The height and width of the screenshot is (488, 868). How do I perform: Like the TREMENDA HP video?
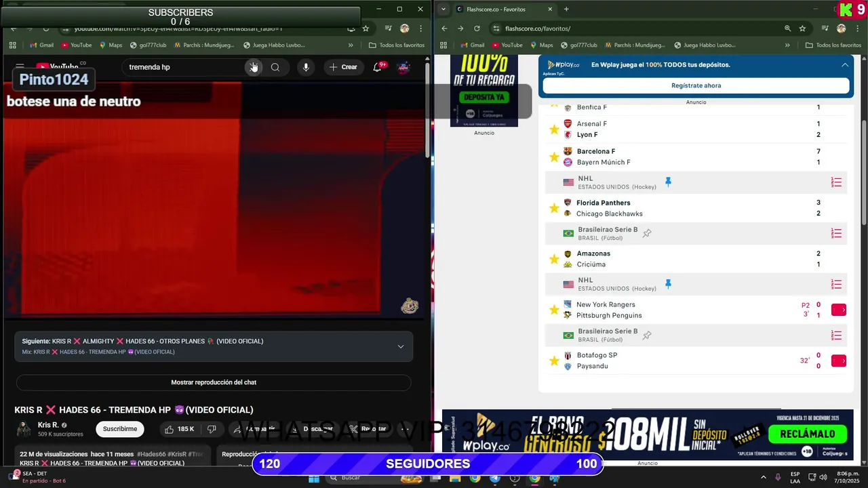point(180,429)
